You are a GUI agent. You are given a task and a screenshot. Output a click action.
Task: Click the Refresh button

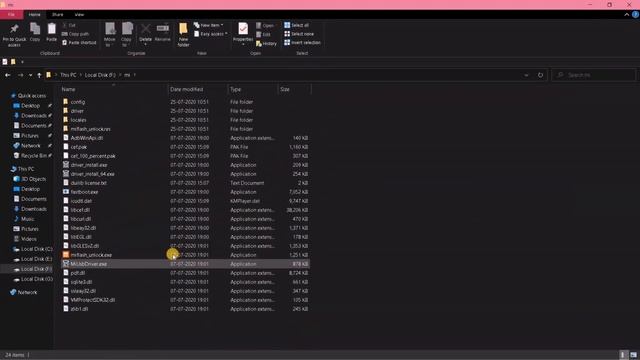click(540, 75)
